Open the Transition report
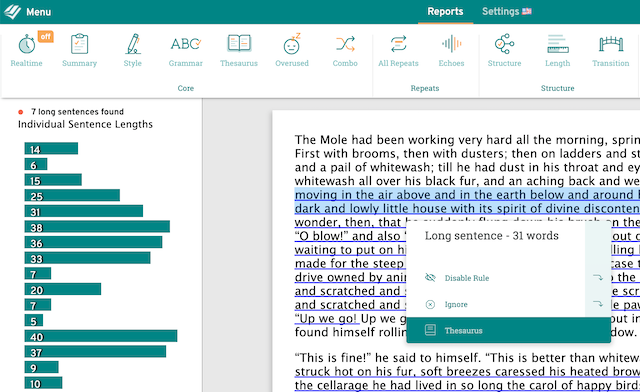 coord(611,51)
